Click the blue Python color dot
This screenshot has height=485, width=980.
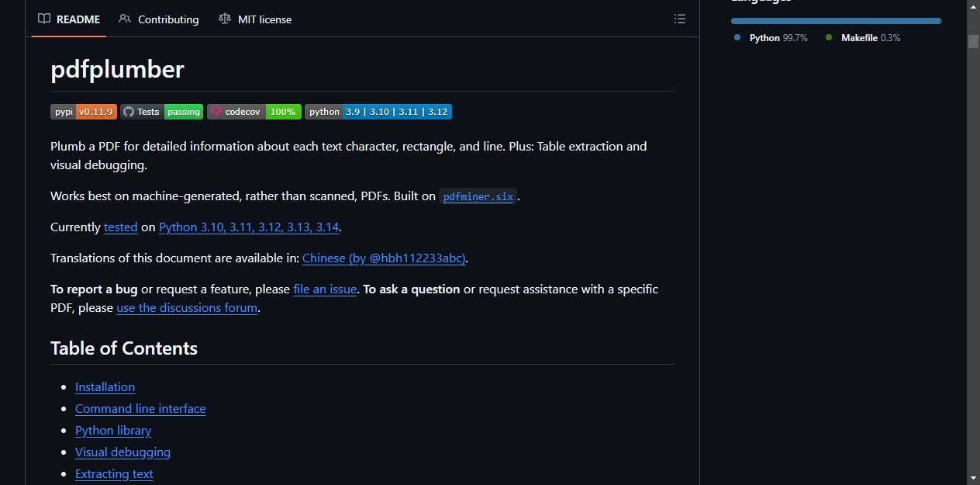(737, 37)
